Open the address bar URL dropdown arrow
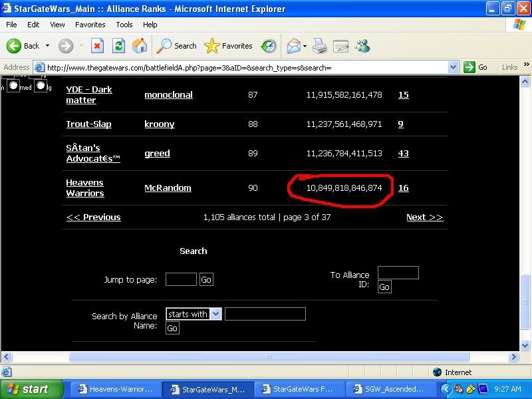The height and width of the screenshot is (399, 532). point(454,67)
